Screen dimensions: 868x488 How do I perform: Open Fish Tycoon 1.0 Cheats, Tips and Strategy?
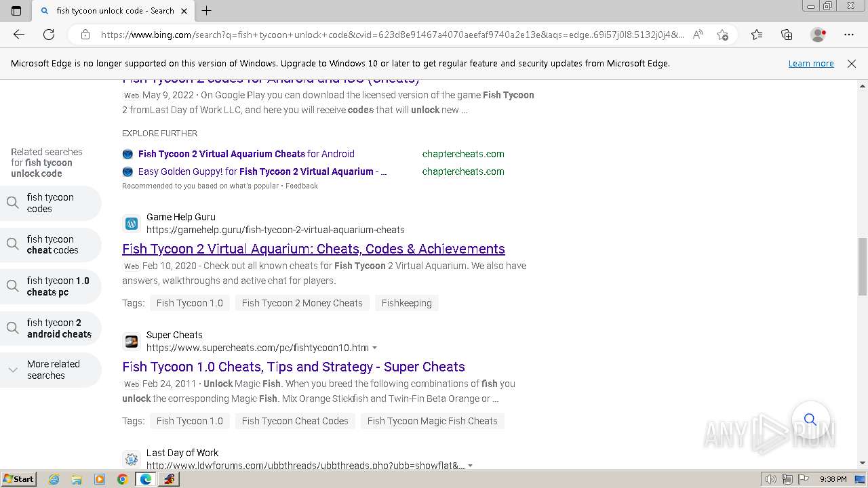coord(294,367)
